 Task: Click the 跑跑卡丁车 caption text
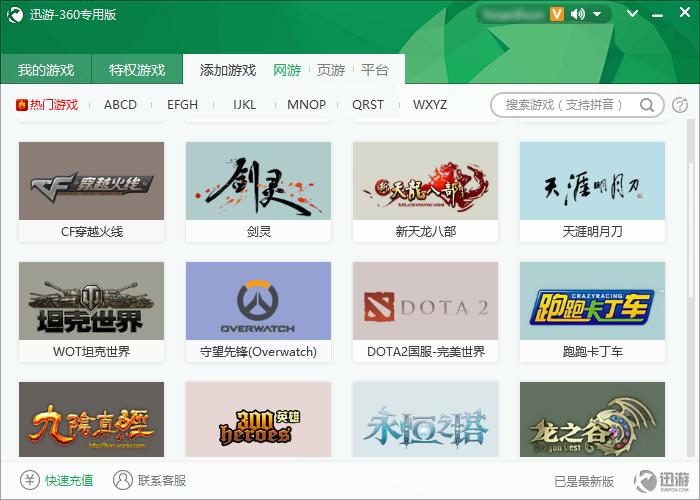click(592, 352)
